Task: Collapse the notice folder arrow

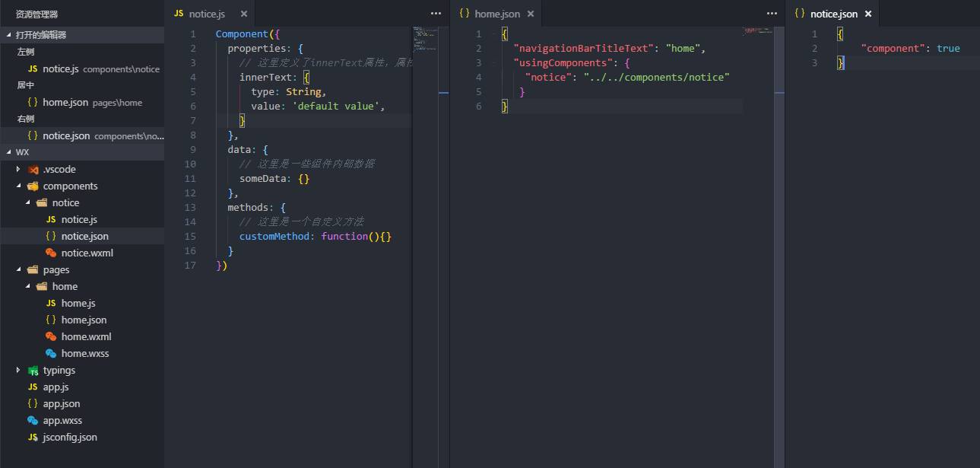Action: point(27,202)
